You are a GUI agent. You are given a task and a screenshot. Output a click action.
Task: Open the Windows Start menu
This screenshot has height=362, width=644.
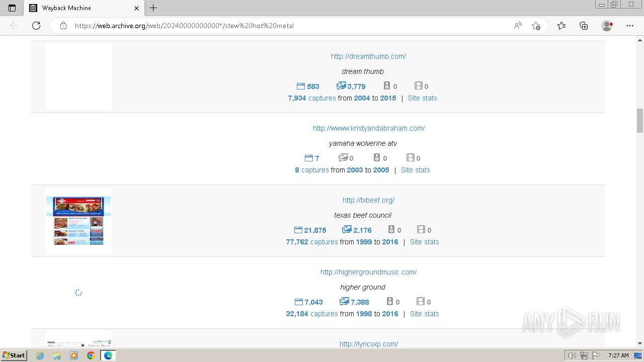point(14,355)
